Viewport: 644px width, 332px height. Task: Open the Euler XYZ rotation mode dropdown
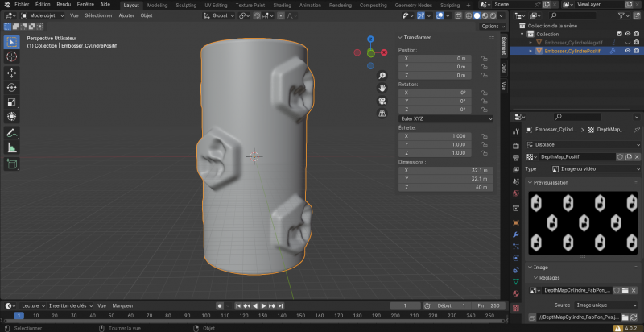click(x=445, y=118)
